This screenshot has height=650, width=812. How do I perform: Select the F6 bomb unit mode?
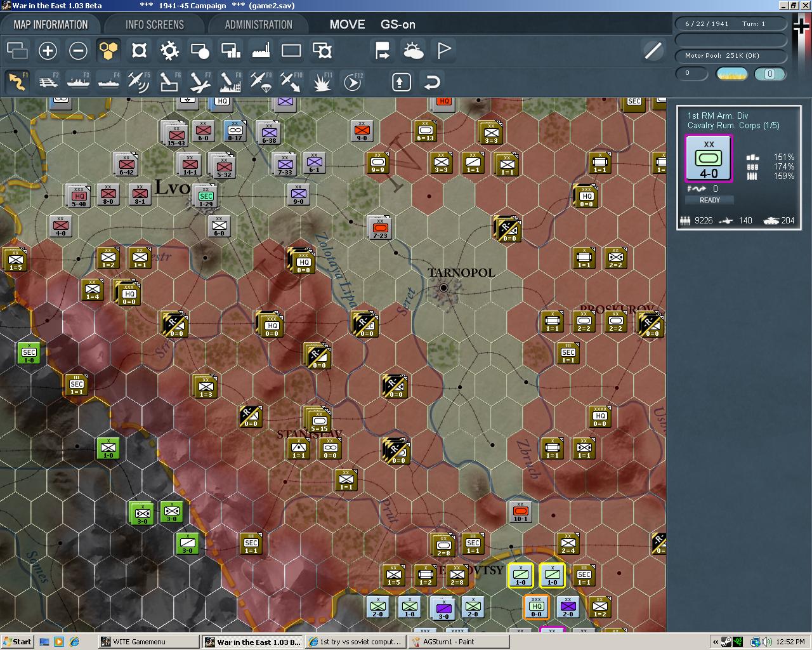pyautogui.click(x=169, y=82)
